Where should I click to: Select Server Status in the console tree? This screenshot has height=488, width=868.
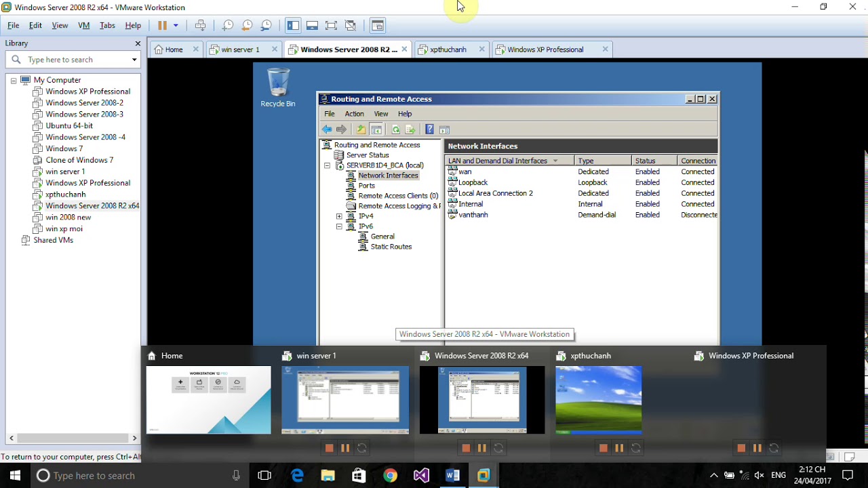pyautogui.click(x=368, y=155)
